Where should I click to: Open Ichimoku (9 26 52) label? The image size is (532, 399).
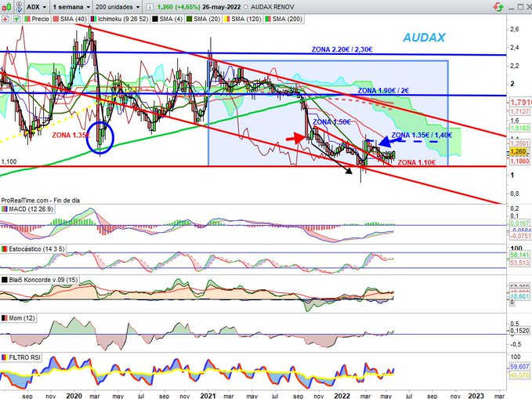(123, 19)
